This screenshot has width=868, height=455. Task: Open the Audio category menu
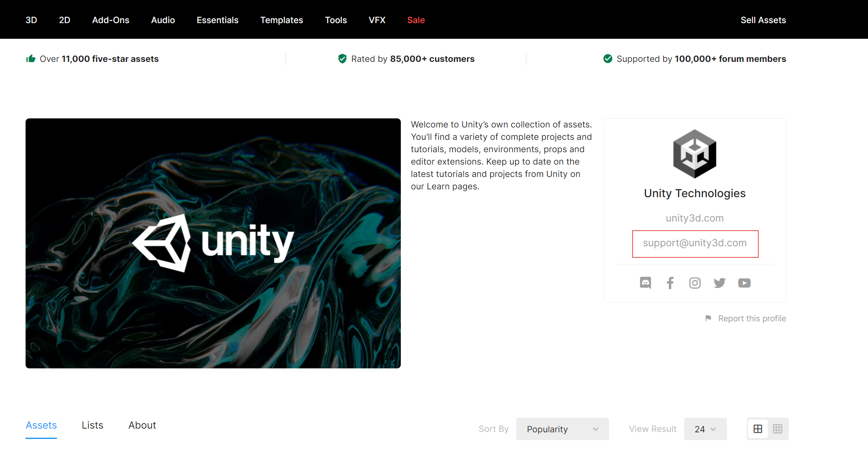163,20
